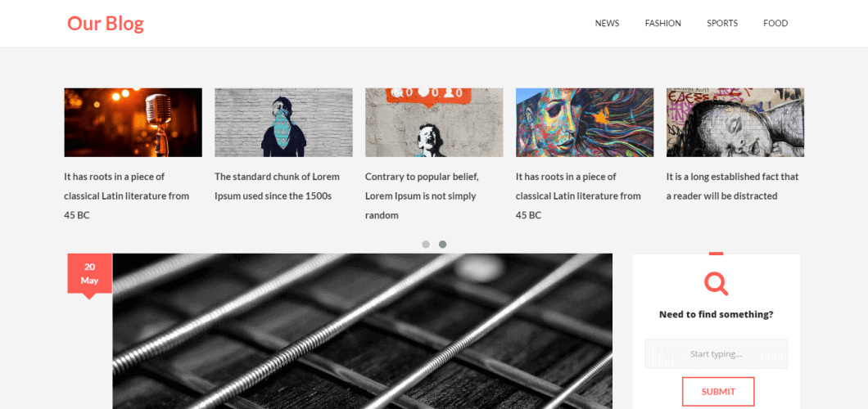Image resolution: width=868 pixels, height=409 pixels.
Task: Click the 'Contrary to popular belief' title
Action: pos(422,196)
